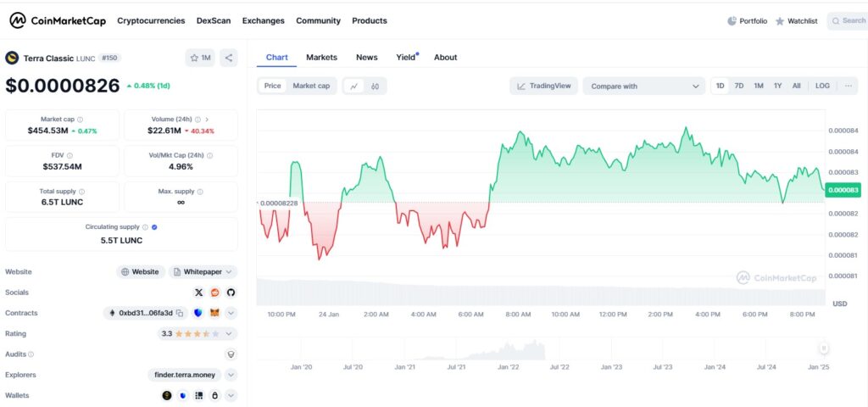The width and height of the screenshot is (868, 407).
Task: Click the MetaMask fox icon in Contracts
Action: point(214,313)
